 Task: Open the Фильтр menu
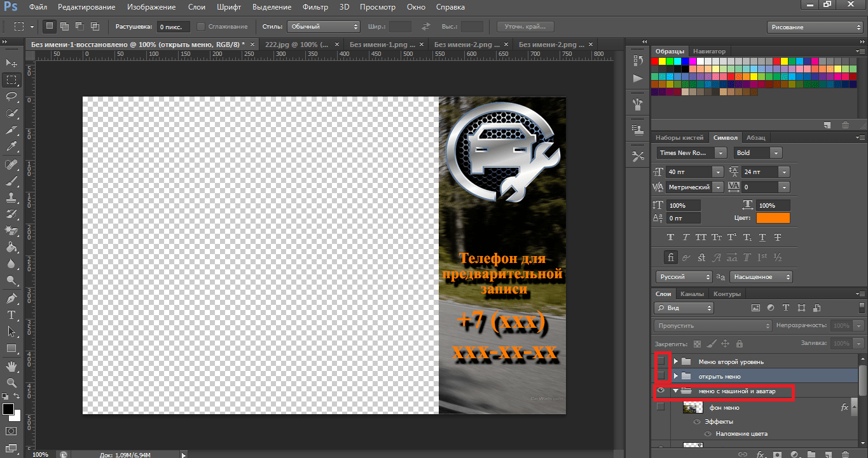click(315, 7)
